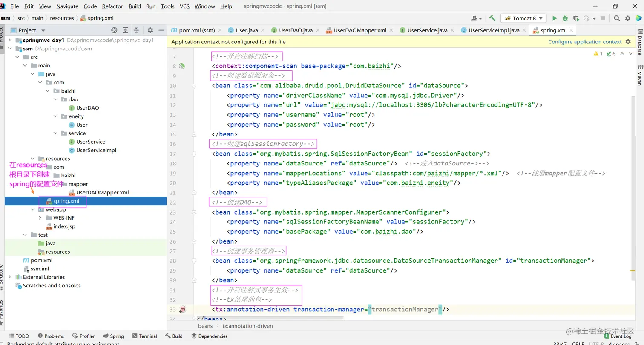Open Project panel options gear

tap(150, 30)
